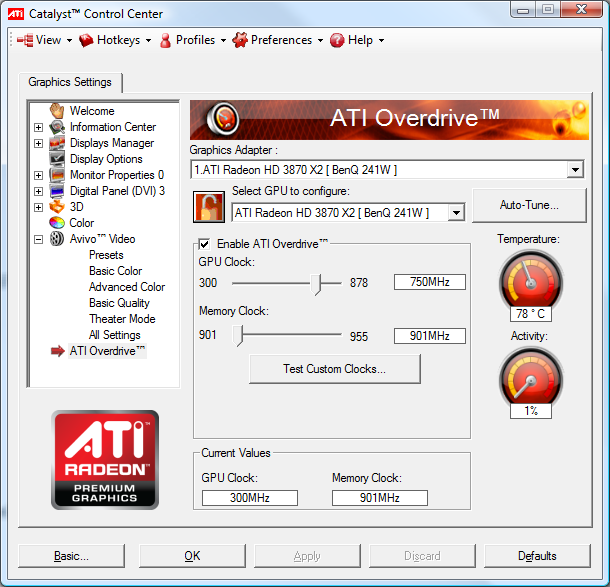
Task: Select Basic Color in the tree
Action: click(x=116, y=271)
